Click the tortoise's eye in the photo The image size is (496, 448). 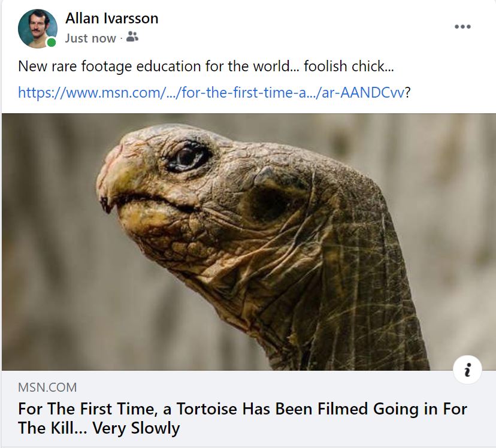[x=187, y=157]
